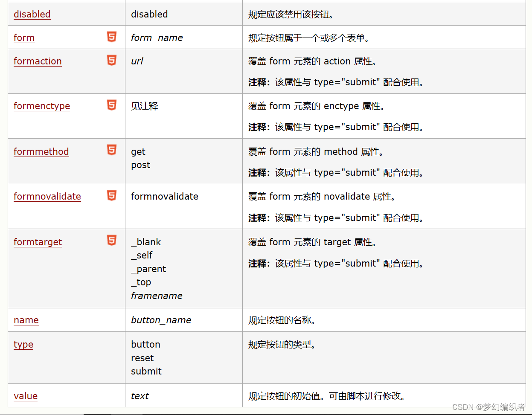Click the 'text' value cell

pos(140,396)
